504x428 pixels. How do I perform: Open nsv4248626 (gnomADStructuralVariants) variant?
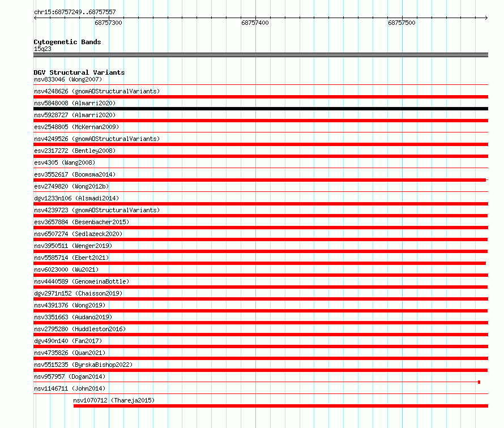click(x=97, y=91)
